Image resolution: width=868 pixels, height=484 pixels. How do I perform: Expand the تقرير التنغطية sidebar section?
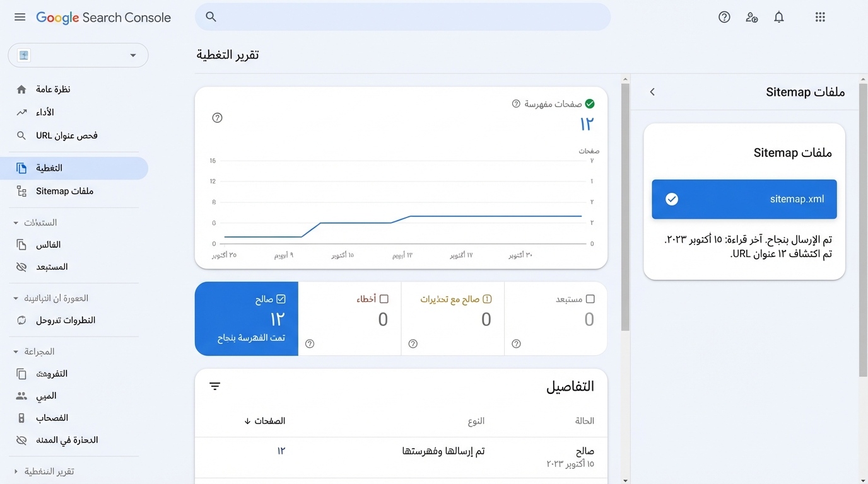(x=16, y=471)
